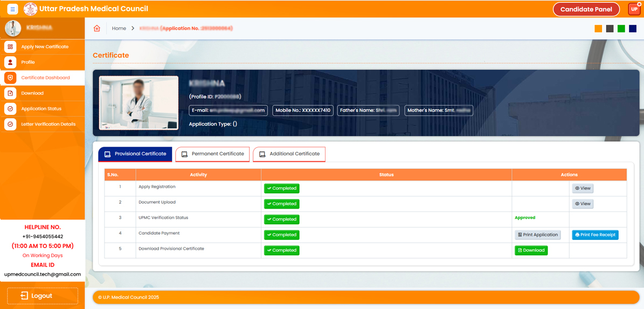Image resolution: width=644 pixels, height=309 pixels.
Task: Click the Print Fee Receipt button
Action: click(x=595, y=235)
